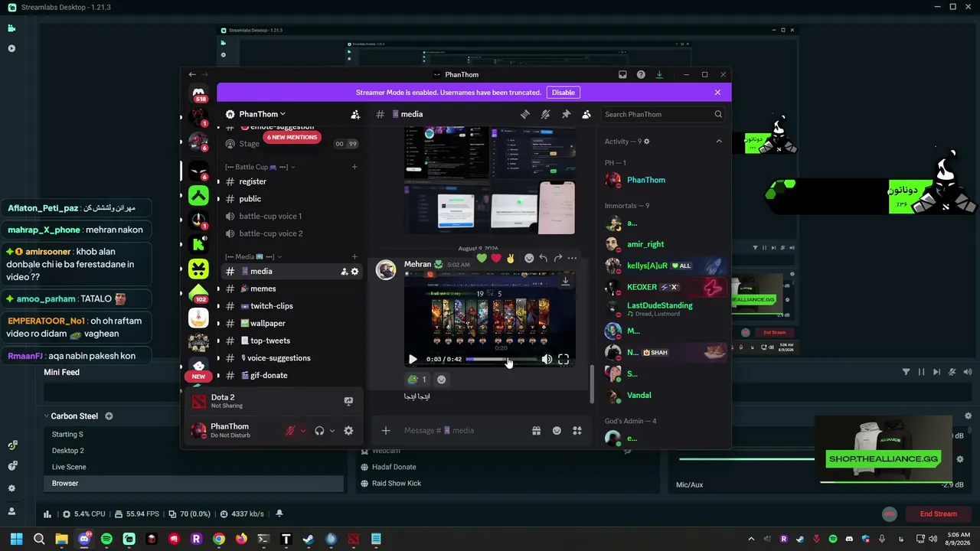Add a reaction with the smiley button
Viewport: 980px width, 551px height.
coord(441,380)
